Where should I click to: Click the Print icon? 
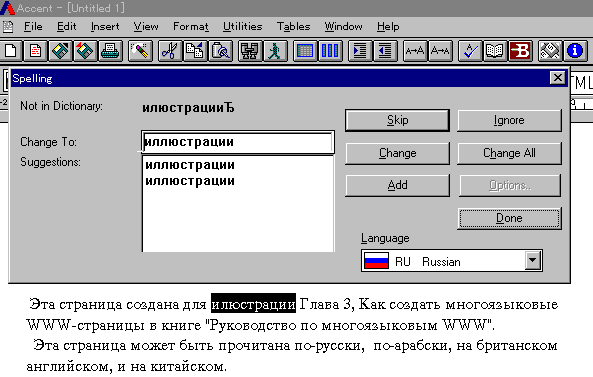[x=111, y=51]
